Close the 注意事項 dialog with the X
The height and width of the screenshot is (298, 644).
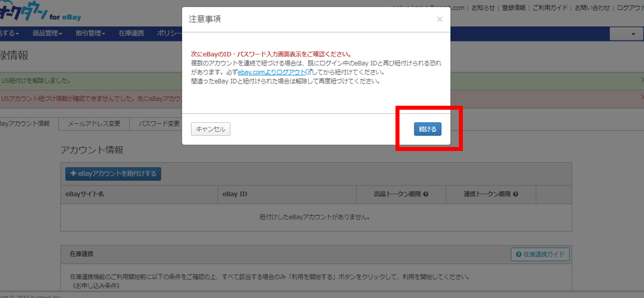440,19
